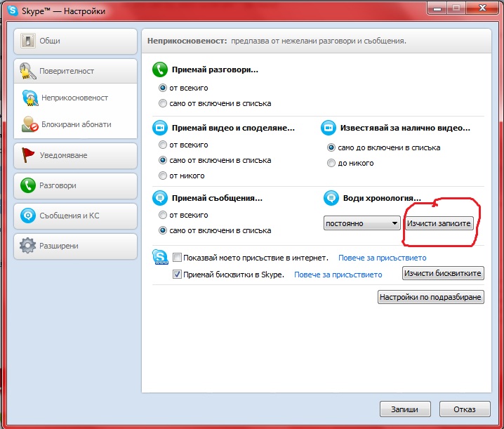Close the Skype settings window
Viewport: 504px width, 429px height.
482,8
